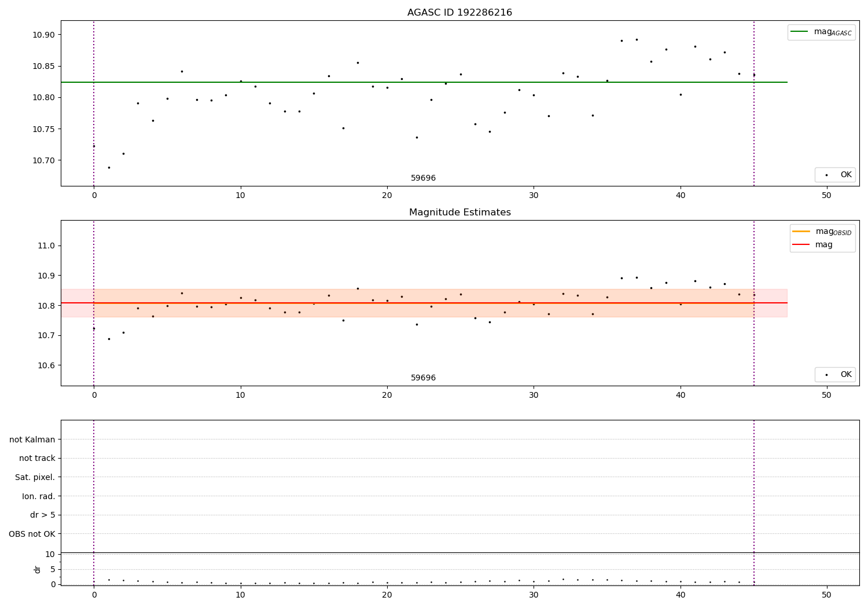Screen dimensions: 868x608
Task: Click green line sample in mag AGASC legend
Action: pos(800,32)
